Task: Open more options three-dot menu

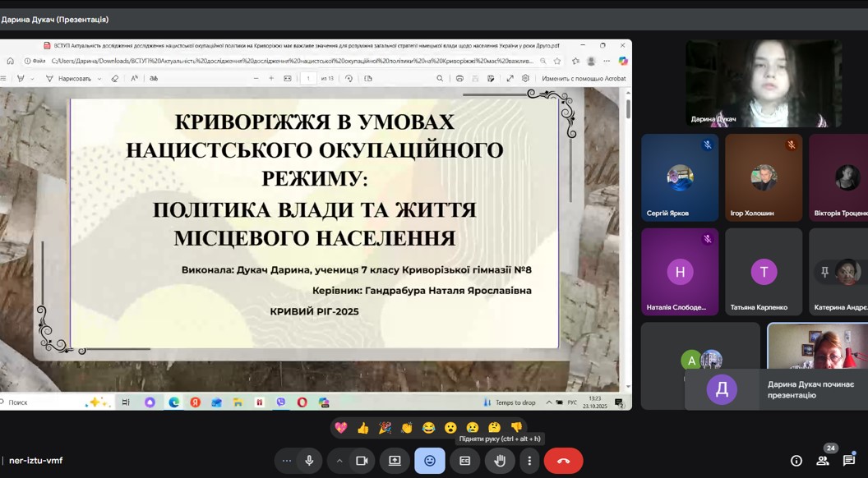Action: pos(529,461)
